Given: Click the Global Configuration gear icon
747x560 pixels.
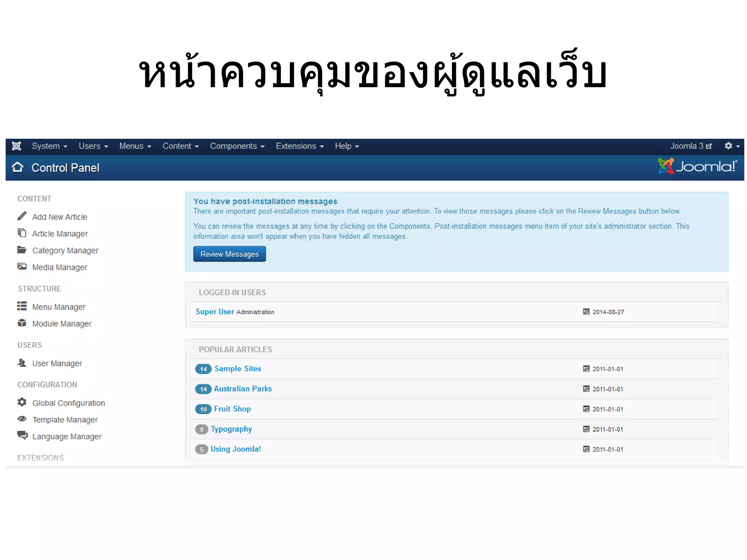Looking at the screenshot, I should pos(22,402).
